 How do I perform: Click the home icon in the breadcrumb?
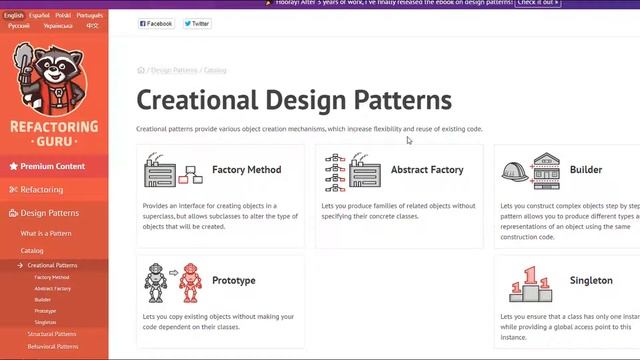141,70
